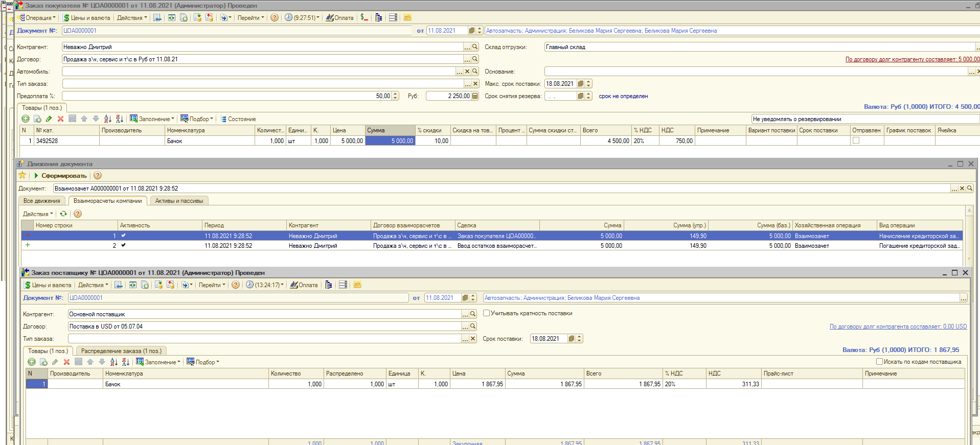Click Оплата button in supplier order toolbar
The height and width of the screenshot is (445, 980).
[x=304, y=285]
